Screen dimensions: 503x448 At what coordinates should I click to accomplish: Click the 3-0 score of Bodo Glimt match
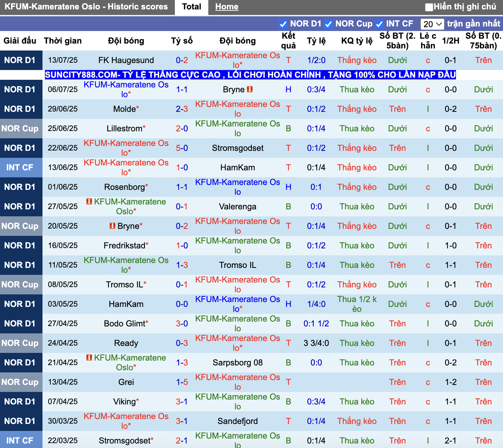tap(182, 324)
